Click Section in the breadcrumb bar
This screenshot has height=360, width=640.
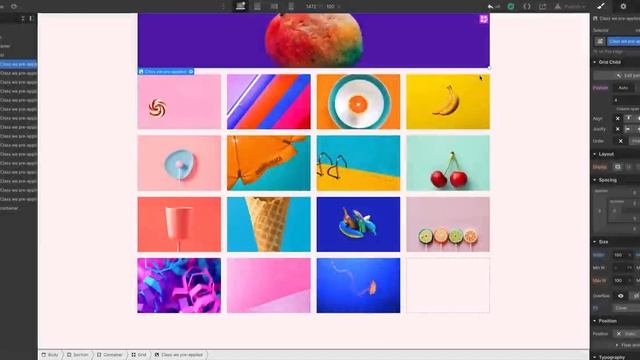78,355
